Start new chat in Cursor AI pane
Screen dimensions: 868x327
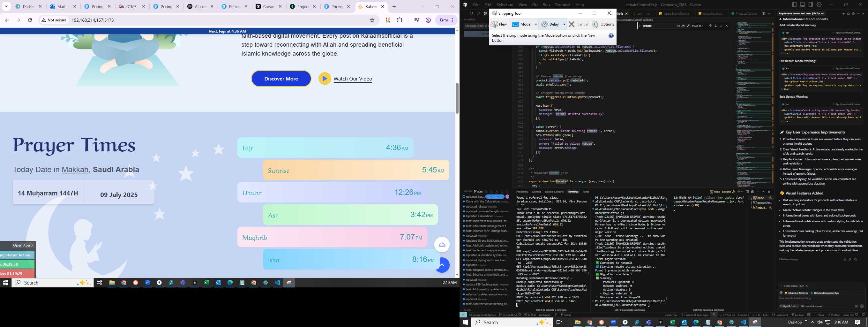(844, 14)
